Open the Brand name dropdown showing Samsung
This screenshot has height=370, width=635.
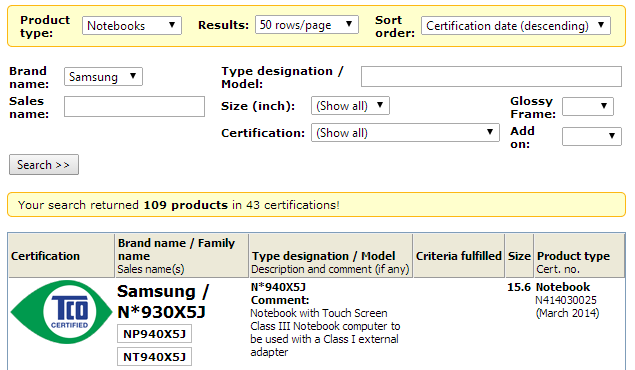coord(103,77)
